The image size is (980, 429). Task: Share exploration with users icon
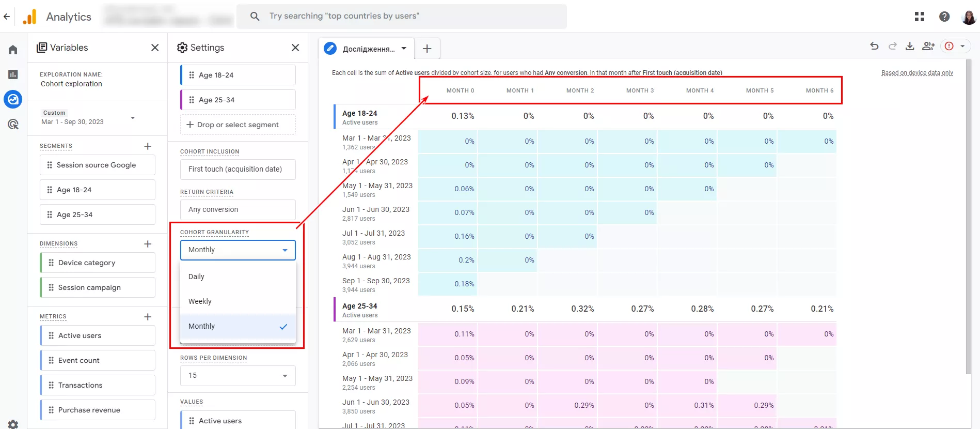[928, 46]
